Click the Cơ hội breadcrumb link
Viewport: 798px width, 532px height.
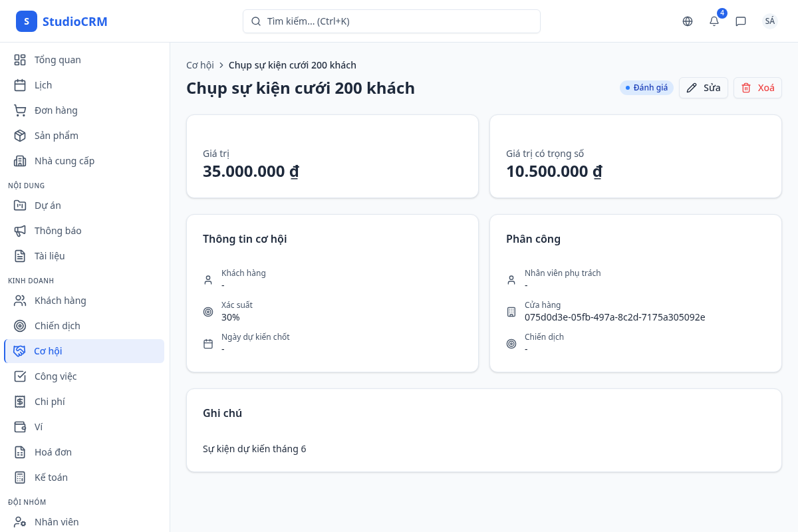click(199, 65)
